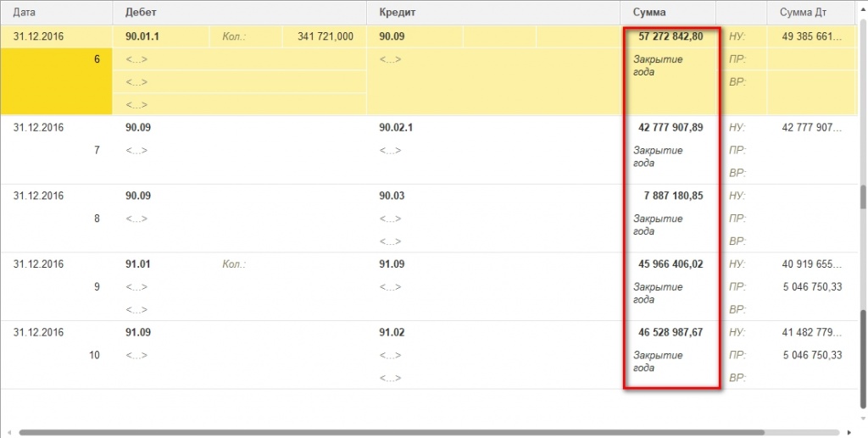Image resolution: width=868 pixels, height=438 pixels.
Task: Click the amount 7 887 180,85
Action: pyautogui.click(x=673, y=196)
